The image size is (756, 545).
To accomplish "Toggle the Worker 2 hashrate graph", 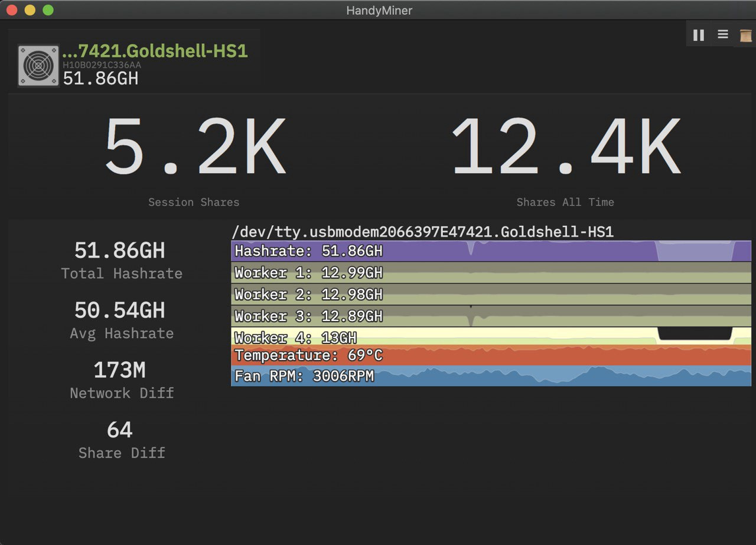I will pyautogui.click(x=307, y=294).
